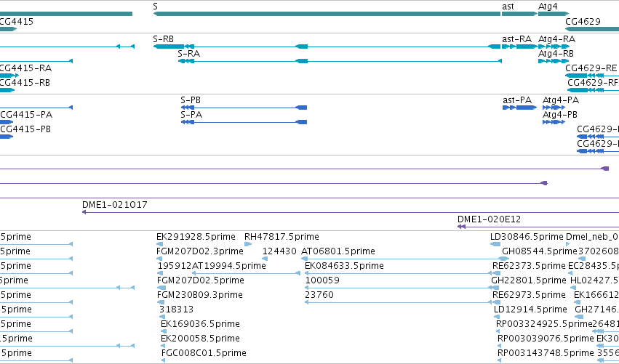
Task: Open the RE62373.5prime EST label
Action: point(529,266)
